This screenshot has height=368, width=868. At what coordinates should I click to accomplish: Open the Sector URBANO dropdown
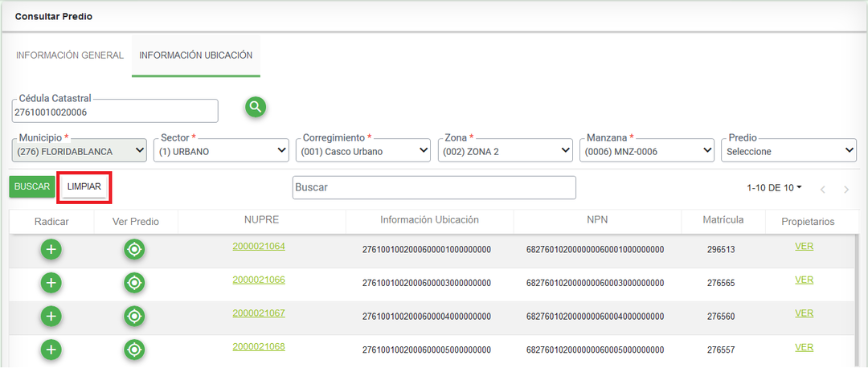click(221, 150)
